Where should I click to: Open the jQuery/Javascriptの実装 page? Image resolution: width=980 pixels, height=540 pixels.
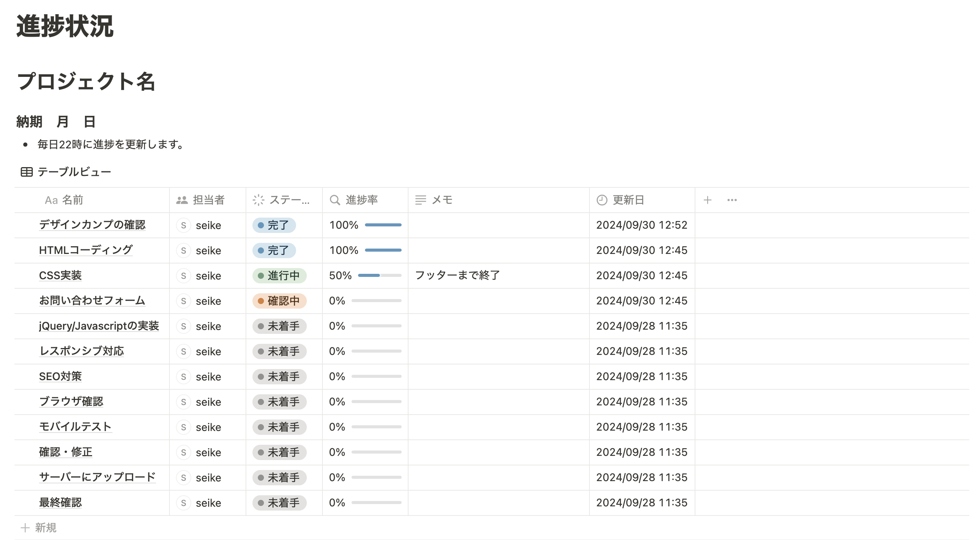coord(99,325)
